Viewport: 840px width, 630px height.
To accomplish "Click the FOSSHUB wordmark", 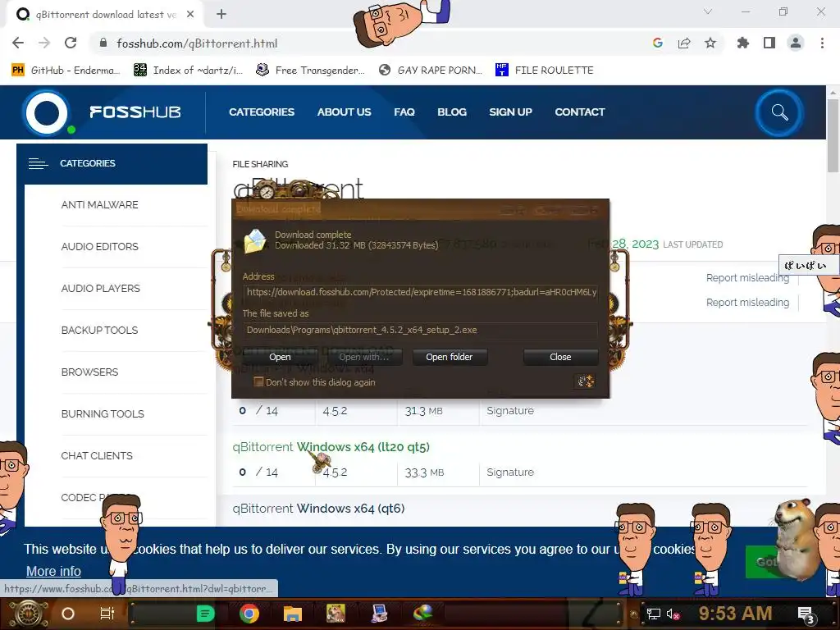I will click(x=135, y=112).
